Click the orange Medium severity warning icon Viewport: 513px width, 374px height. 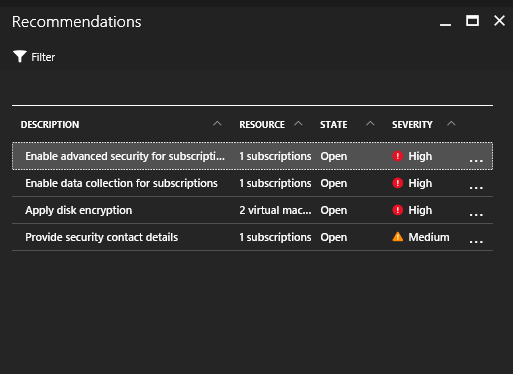[398, 237]
